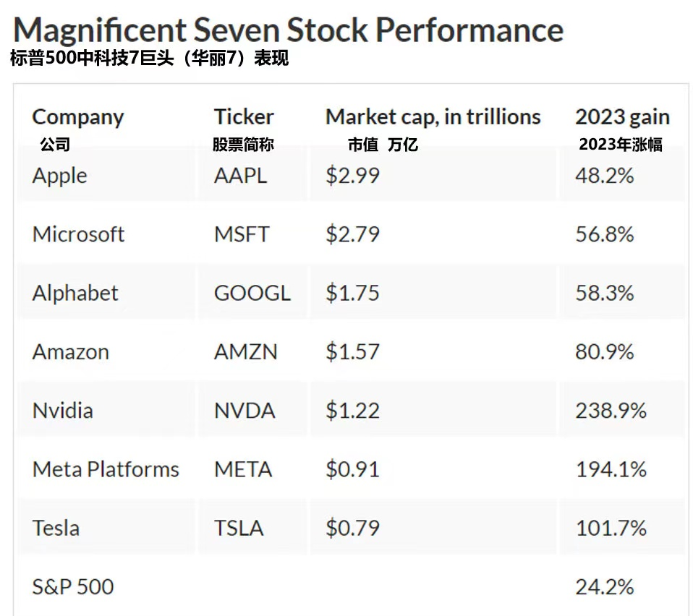Click the Meta Platforms company cell
Viewport: 693px width, 616px height.
106,469
